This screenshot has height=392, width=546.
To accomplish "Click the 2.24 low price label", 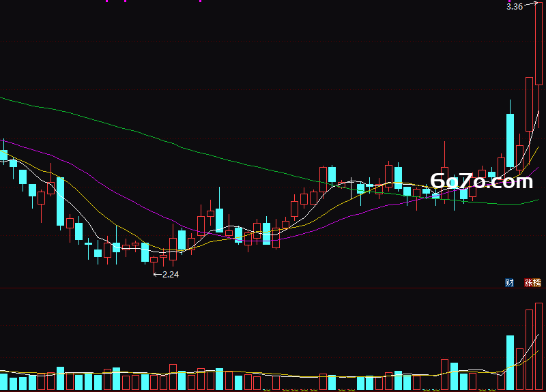I will point(171,275).
